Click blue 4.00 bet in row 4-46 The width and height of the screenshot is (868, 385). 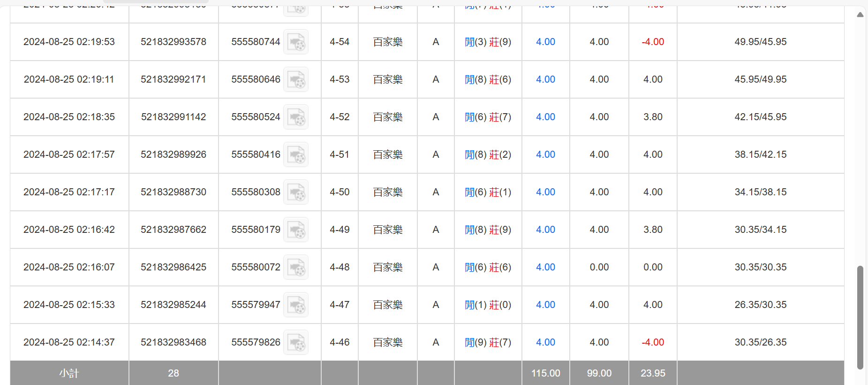tap(545, 342)
